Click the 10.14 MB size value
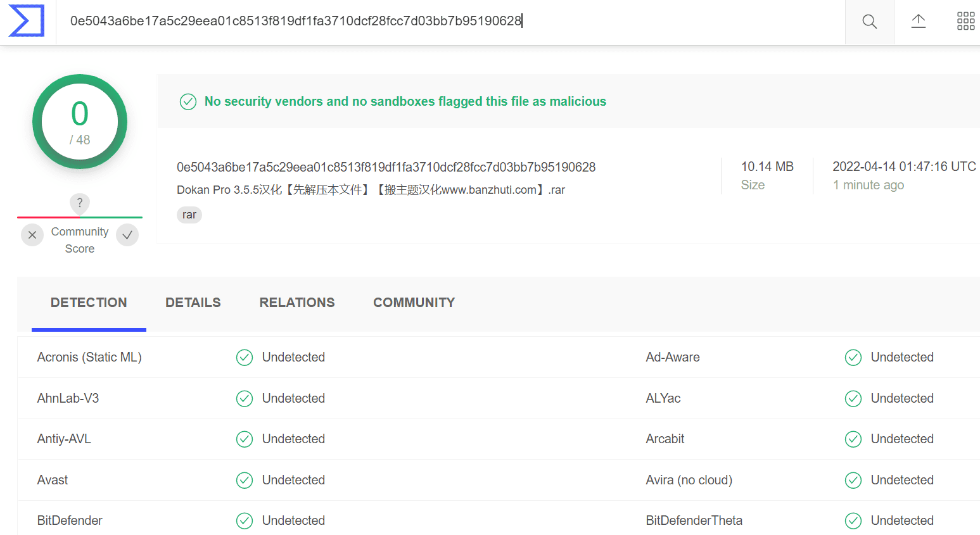The image size is (980, 535). pos(767,167)
